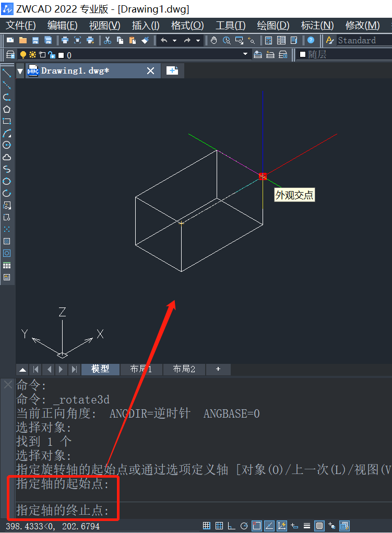
Task: Expand the Undo history dropdown arrow
Action: point(175,40)
